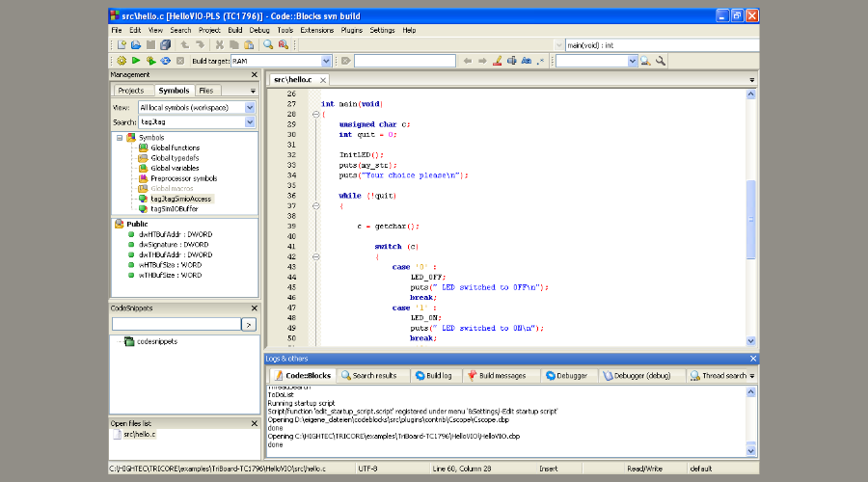Close the src\hello.c editor tab
The image size is (868, 482).
click(x=321, y=80)
